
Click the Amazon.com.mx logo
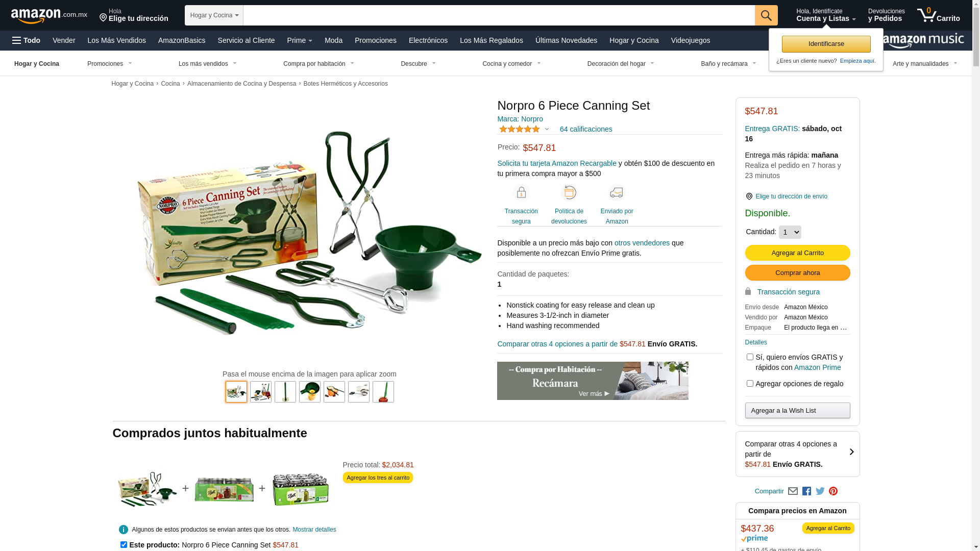[x=49, y=15]
